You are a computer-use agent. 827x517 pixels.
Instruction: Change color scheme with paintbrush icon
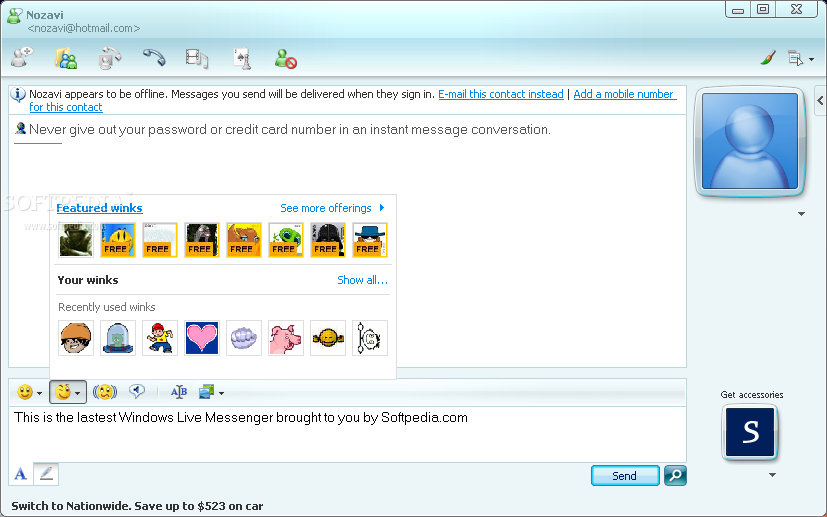point(768,58)
